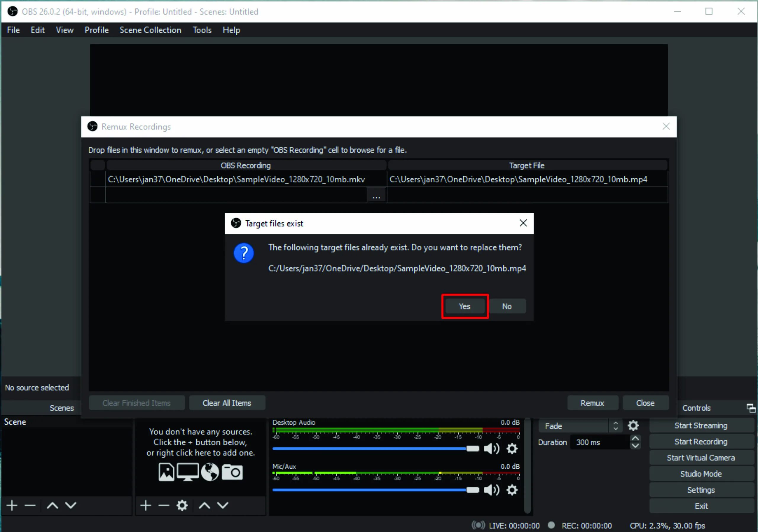Move scene down with arrow icon

pyautogui.click(x=71, y=505)
